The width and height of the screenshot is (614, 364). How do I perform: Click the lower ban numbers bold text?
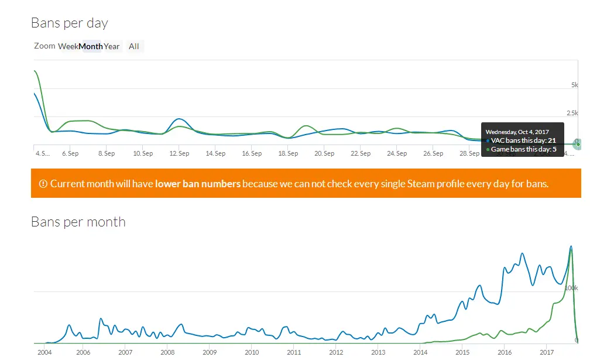(x=198, y=184)
